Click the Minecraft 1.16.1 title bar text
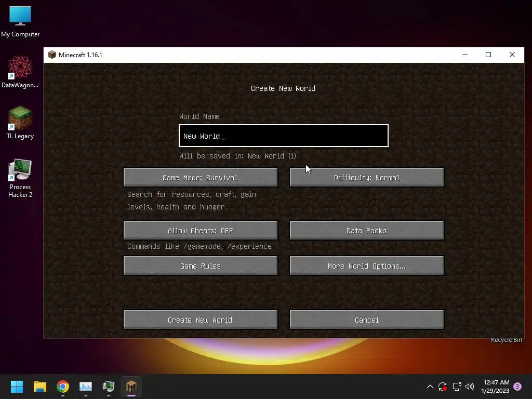 (81, 55)
